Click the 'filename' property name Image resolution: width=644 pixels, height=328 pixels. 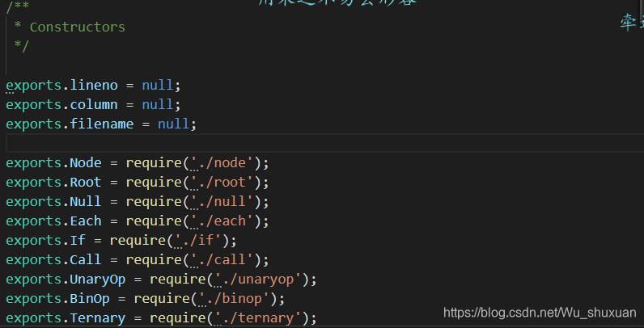point(101,124)
